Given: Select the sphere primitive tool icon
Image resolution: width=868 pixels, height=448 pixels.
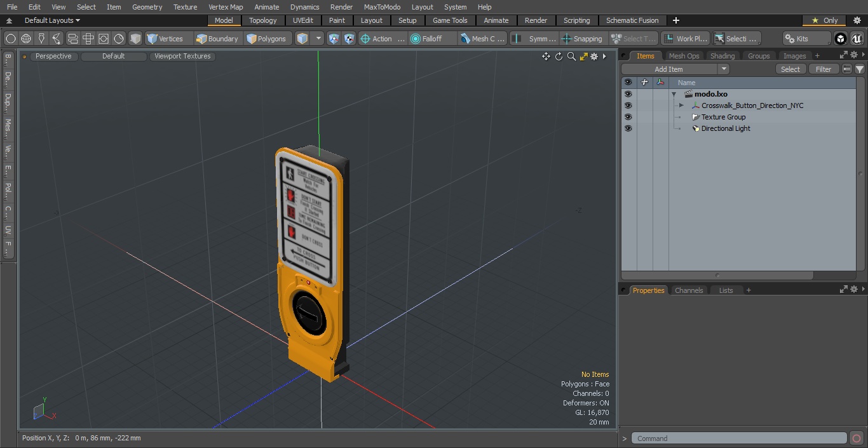Looking at the screenshot, I should (11, 39).
